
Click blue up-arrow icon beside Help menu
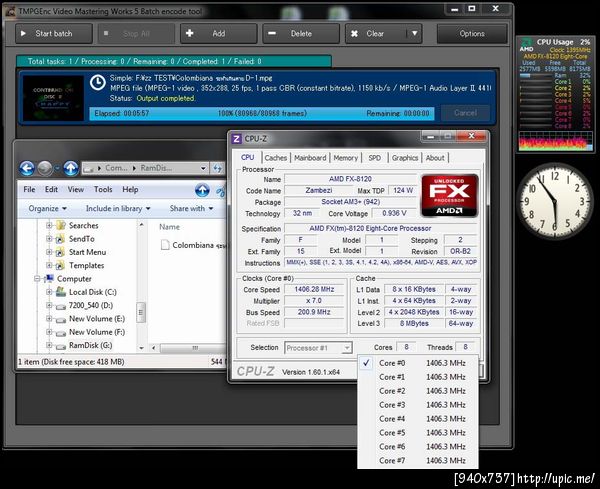click(x=202, y=190)
